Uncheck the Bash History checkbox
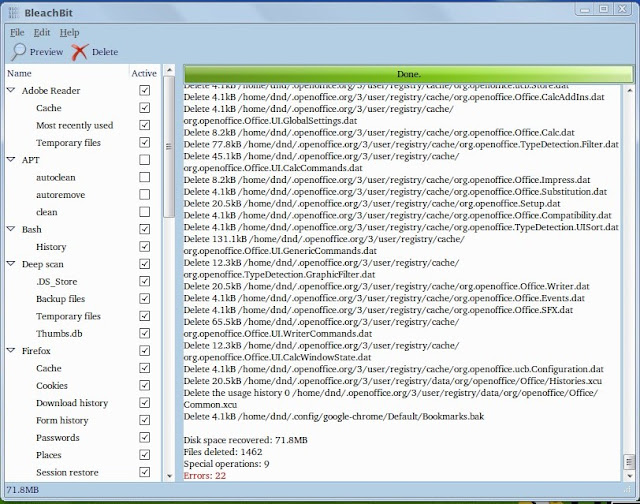This screenshot has height=504, width=640. (144, 246)
